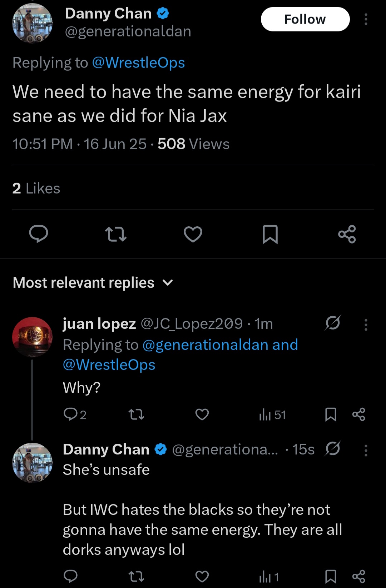
Task: Repost the main Kairi Sane tweet
Action: pos(116,234)
